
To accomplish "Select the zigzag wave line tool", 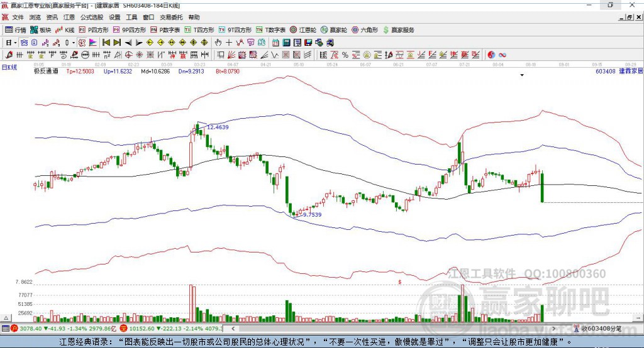I will coord(275,55).
